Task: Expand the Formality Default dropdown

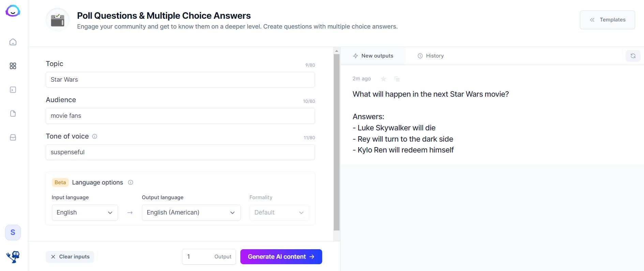Action: click(279, 212)
